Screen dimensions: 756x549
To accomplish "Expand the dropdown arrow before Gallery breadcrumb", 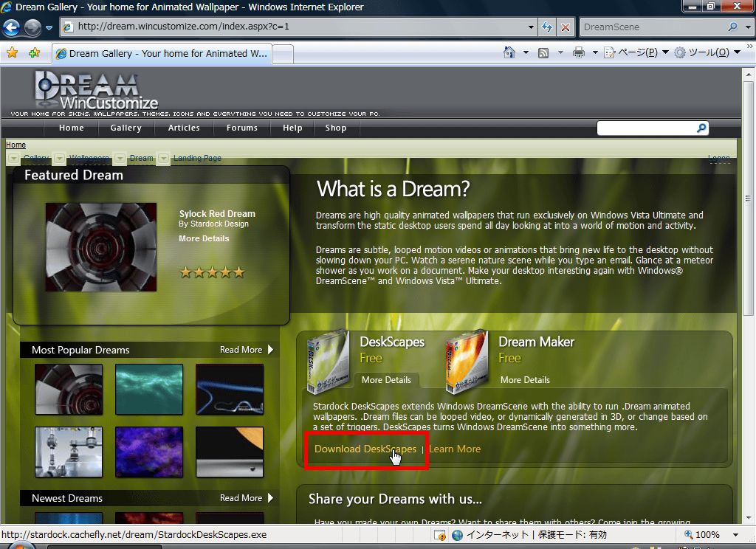I will click(x=13, y=158).
